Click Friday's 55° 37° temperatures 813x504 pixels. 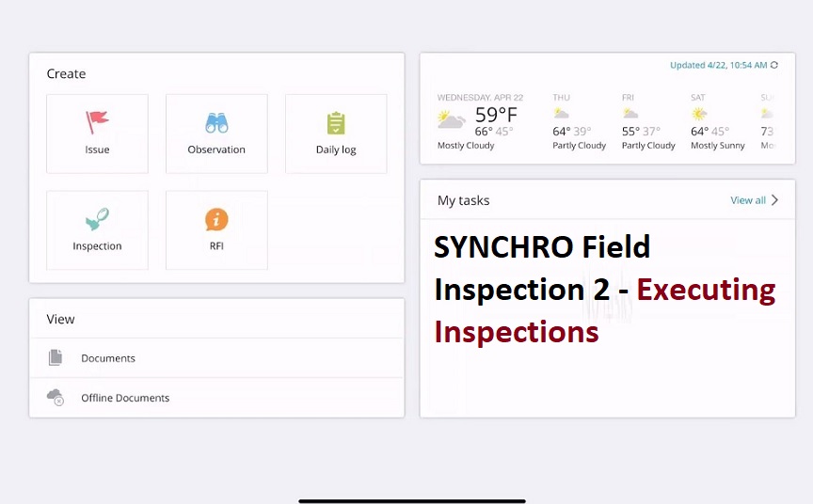[641, 131]
